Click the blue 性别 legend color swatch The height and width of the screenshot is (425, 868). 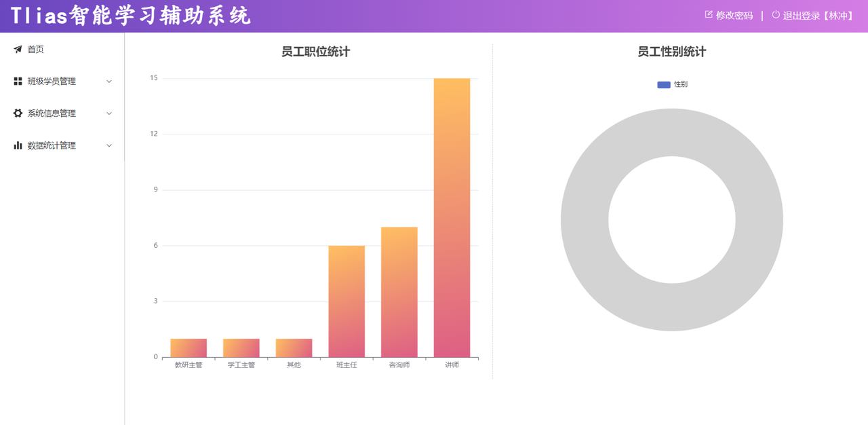pos(664,85)
